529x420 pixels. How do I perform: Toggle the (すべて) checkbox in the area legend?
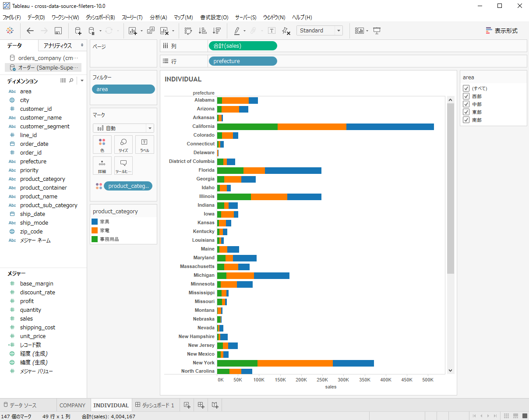(x=466, y=88)
